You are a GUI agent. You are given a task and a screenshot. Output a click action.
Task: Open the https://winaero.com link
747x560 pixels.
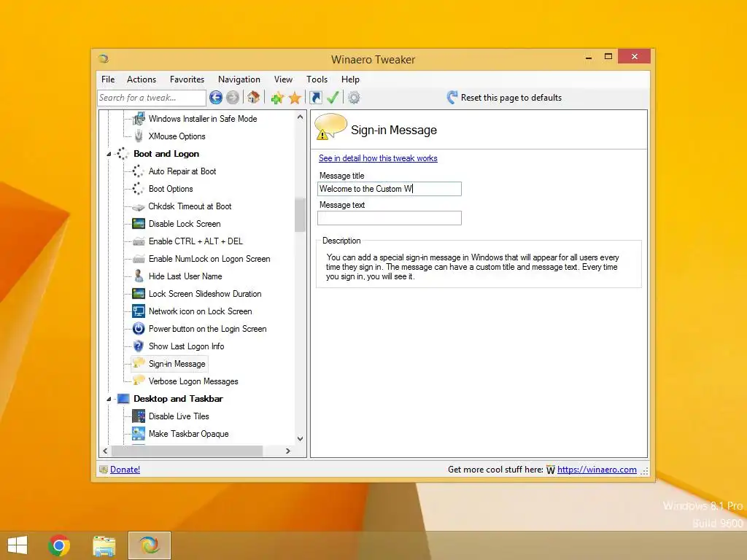coord(597,470)
